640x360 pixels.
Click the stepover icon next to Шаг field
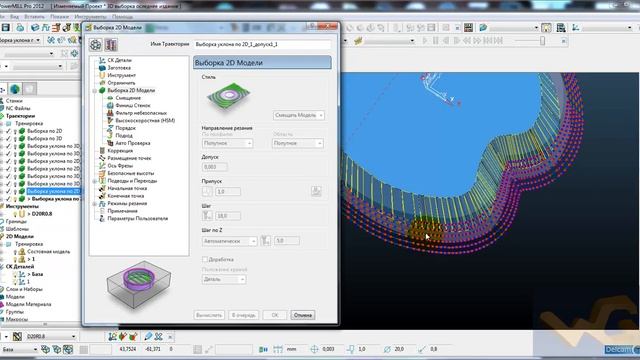pos(207,216)
